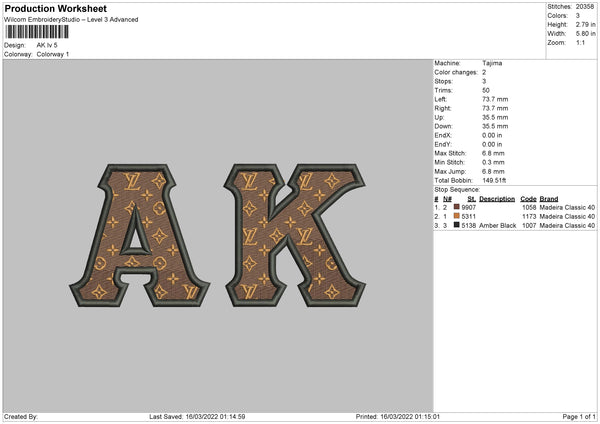600x424 pixels.
Task: Click the Stitches count 20358
Action: tap(585, 7)
